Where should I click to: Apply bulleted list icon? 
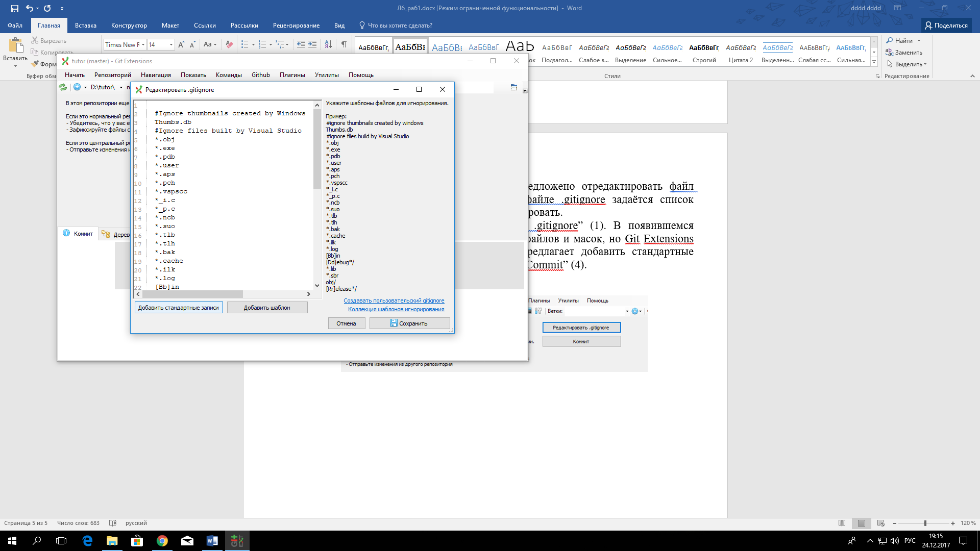pos(244,44)
